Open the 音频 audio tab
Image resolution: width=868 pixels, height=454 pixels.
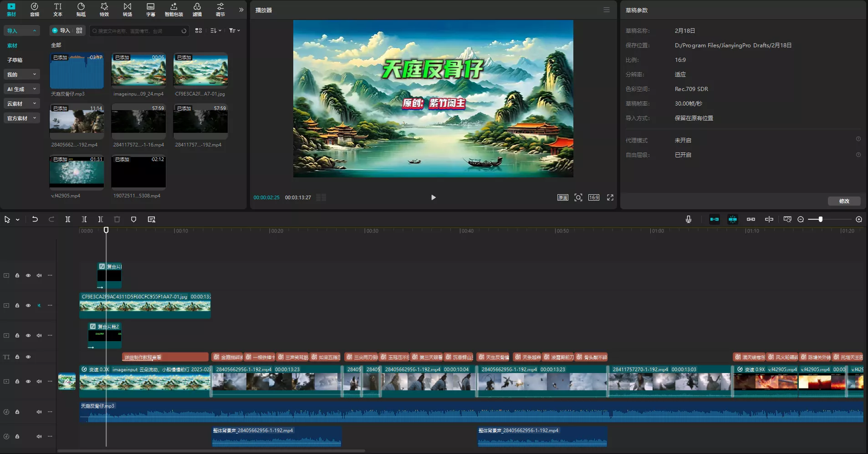(35, 9)
